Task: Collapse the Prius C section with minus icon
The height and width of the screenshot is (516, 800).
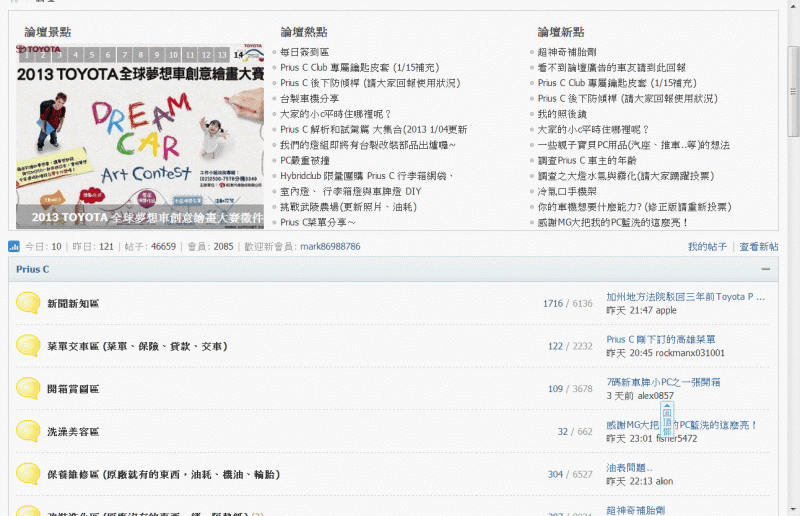Action: point(766,269)
